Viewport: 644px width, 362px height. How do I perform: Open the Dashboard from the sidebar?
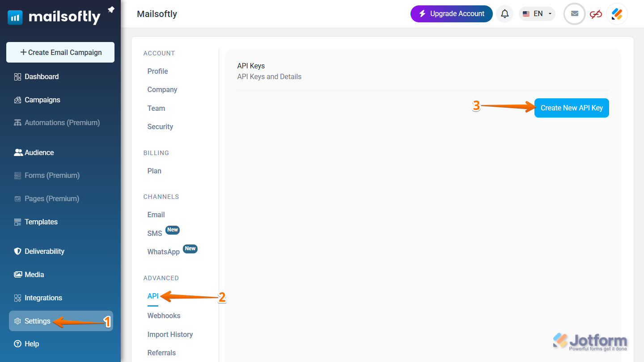42,76
